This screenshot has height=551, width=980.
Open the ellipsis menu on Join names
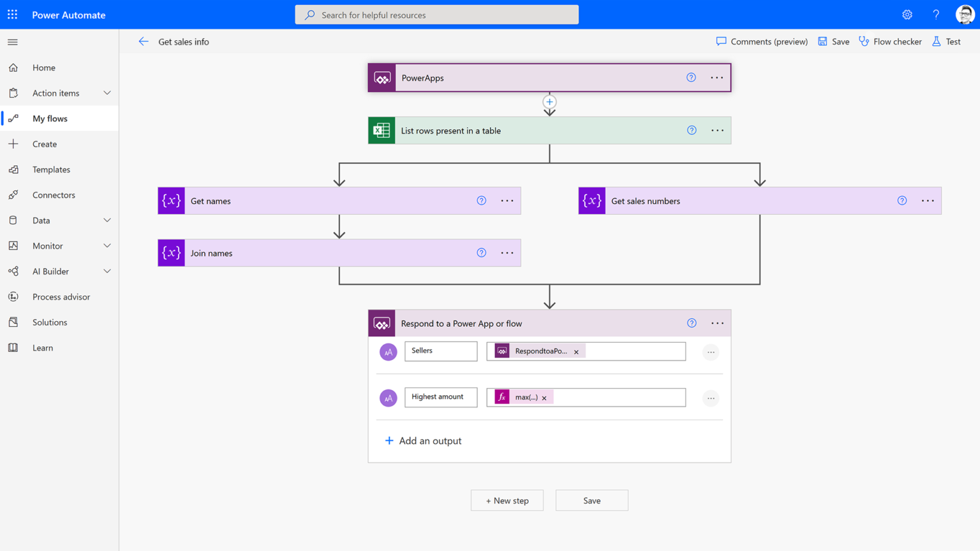tap(507, 252)
